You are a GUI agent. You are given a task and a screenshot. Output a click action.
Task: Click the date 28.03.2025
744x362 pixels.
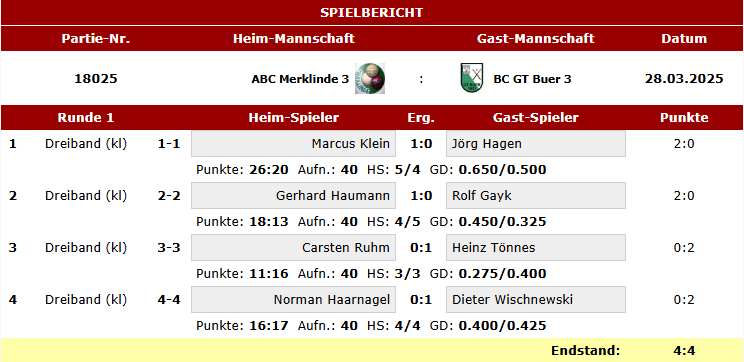pos(684,79)
